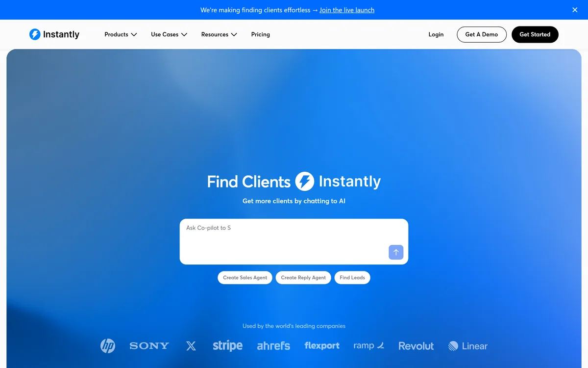Click the Ramp logo
Screen dimensions: 588x368
369,346
